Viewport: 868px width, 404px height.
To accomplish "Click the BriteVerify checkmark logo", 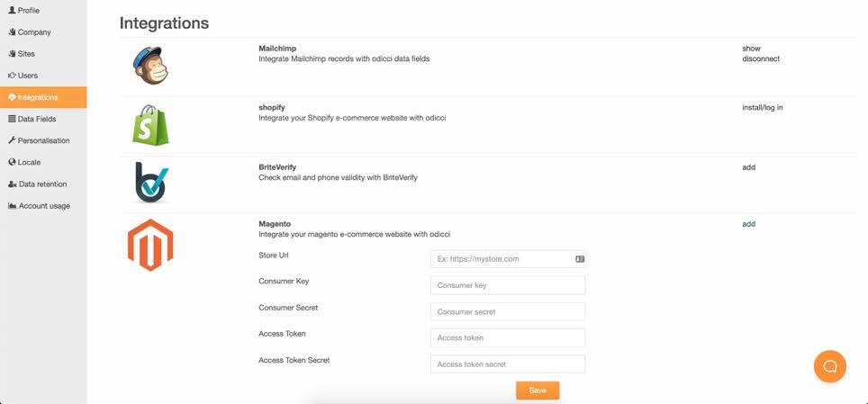I will (x=150, y=183).
